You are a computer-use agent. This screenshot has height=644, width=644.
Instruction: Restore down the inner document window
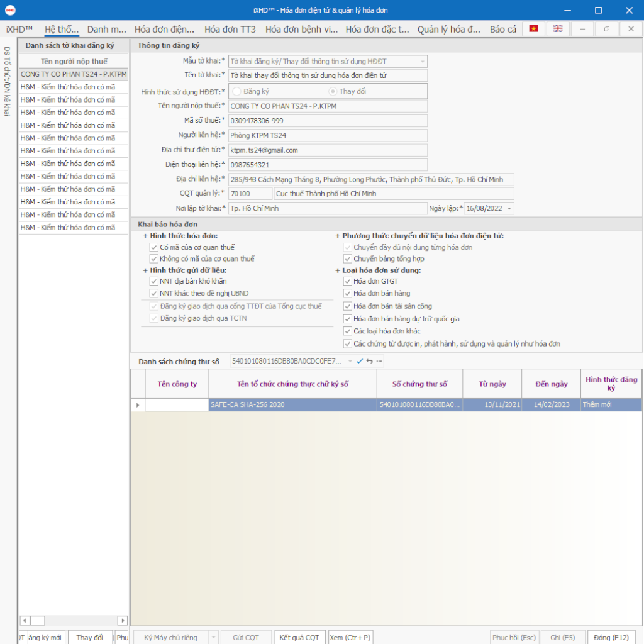pos(606,29)
